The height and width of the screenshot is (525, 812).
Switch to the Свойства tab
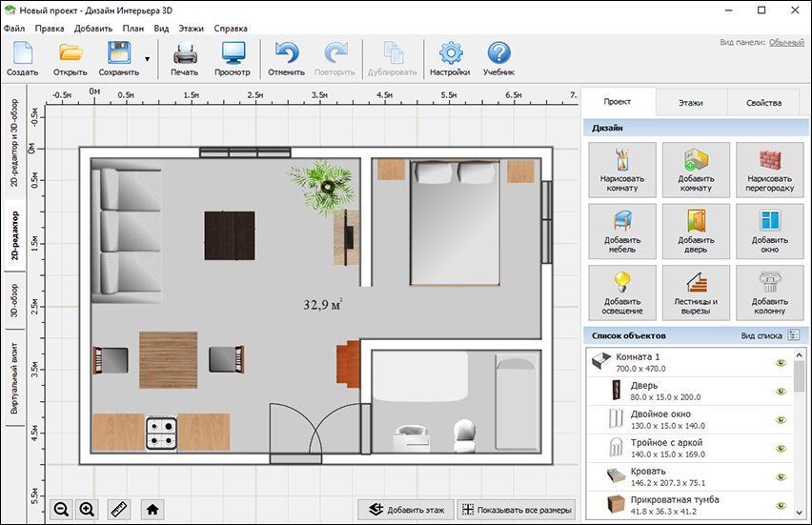(x=763, y=103)
